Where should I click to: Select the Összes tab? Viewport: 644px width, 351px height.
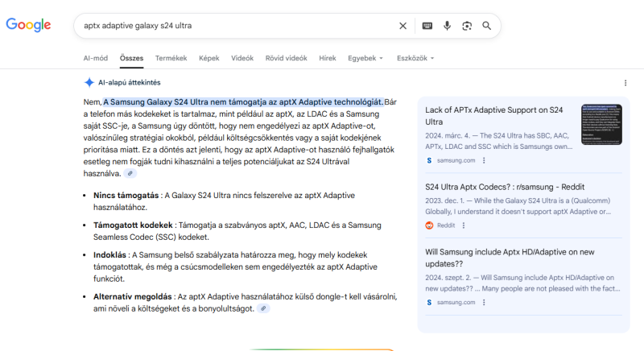click(131, 58)
